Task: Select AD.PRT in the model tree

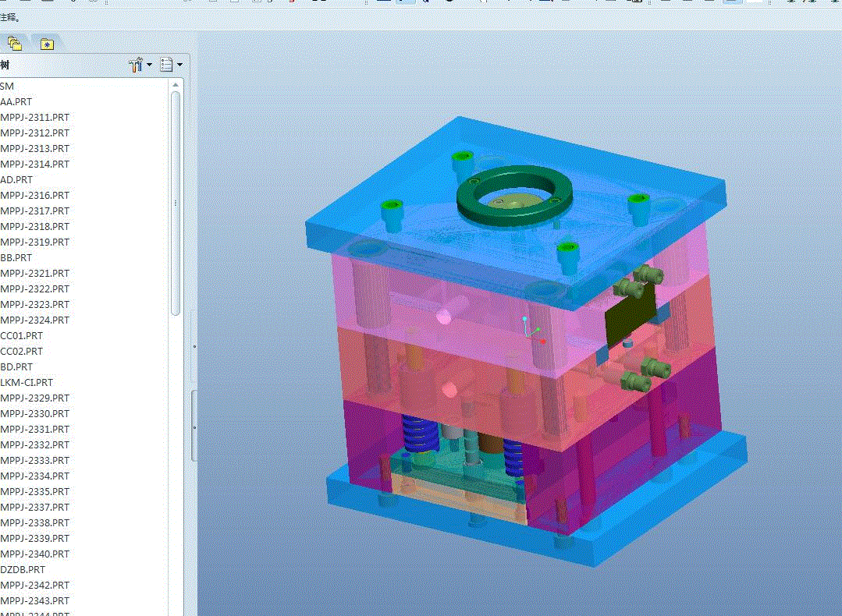Action: pyautogui.click(x=16, y=180)
